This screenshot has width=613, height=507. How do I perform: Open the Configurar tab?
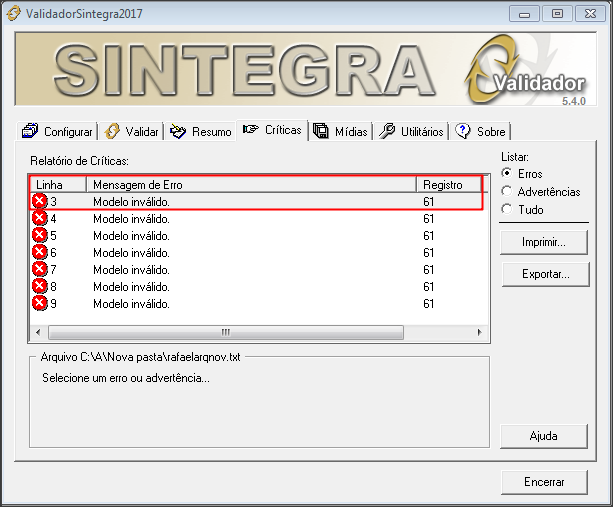(x=57, y=131)
